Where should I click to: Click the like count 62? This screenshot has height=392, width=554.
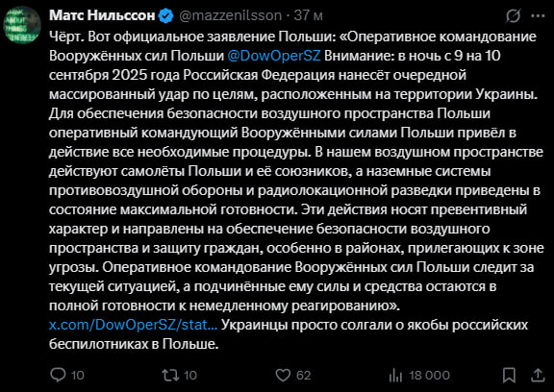click(304, 375)
